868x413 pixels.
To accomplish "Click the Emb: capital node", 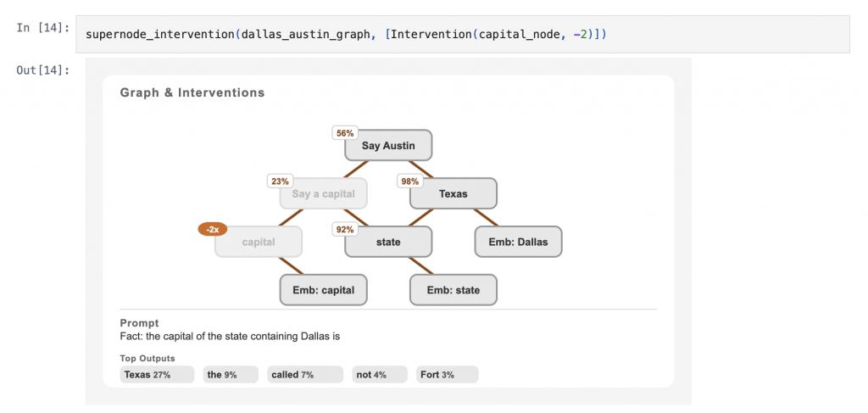I will tap(323, 290).
